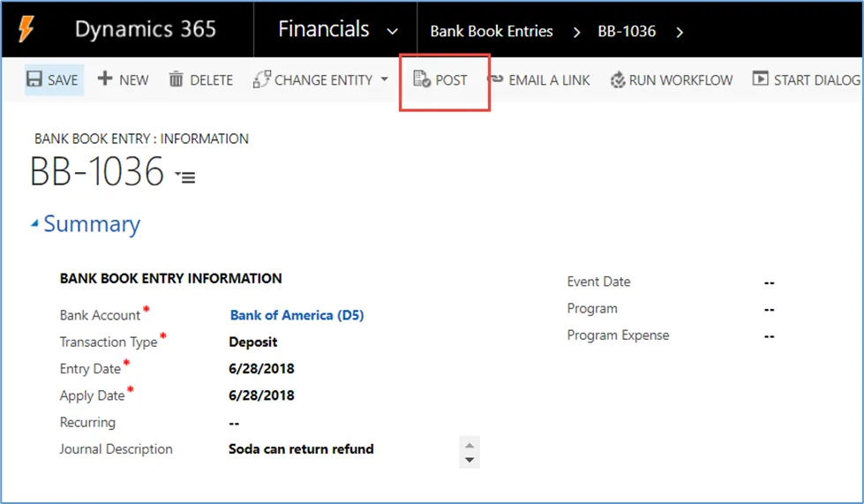This screenshot has height=504, width=864.
Task: Click the Entry Date field label
Action: [90, 368]
